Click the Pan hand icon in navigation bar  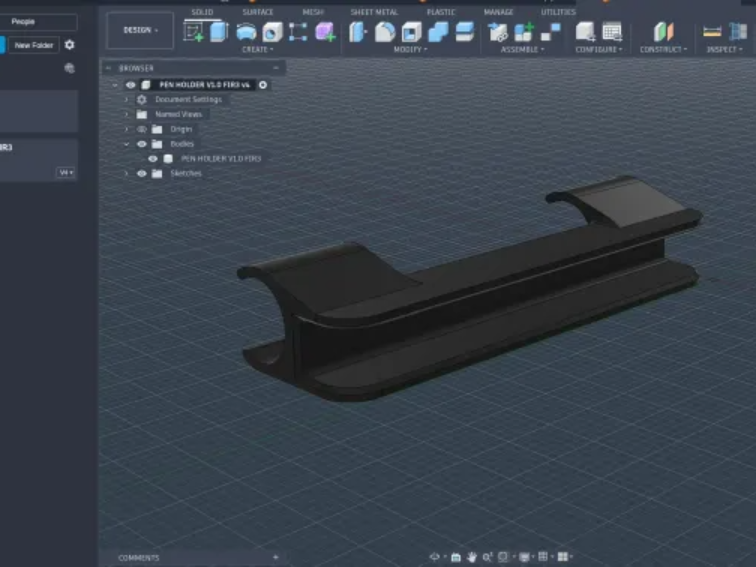coord(472,557)
